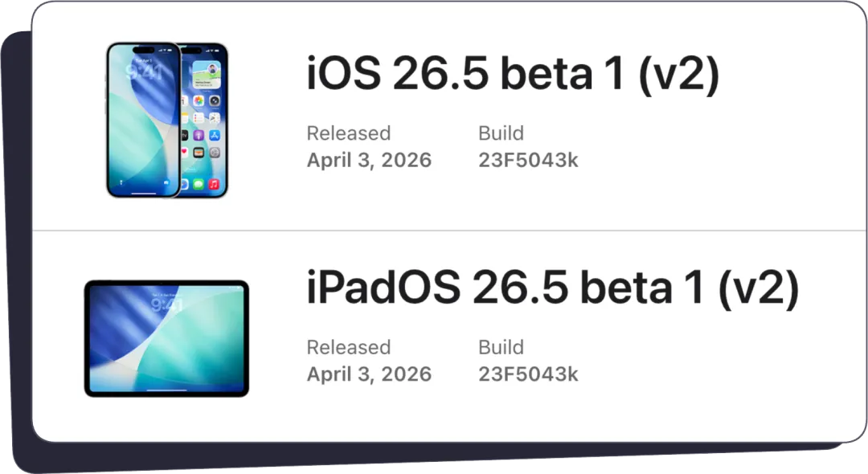Tap the contact widget on iPhone home screen
This screenshot has width=868, height=474.
[x=207, y=75]
